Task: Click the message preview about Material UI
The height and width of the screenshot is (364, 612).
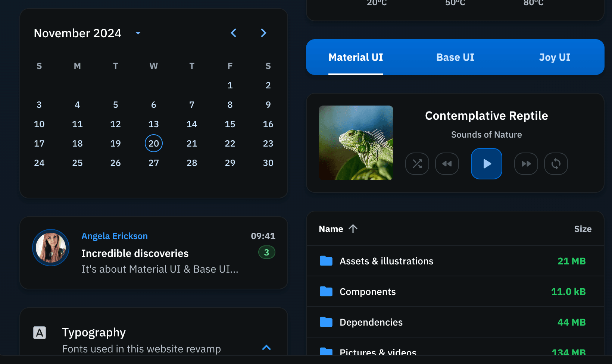Action: 160,269
